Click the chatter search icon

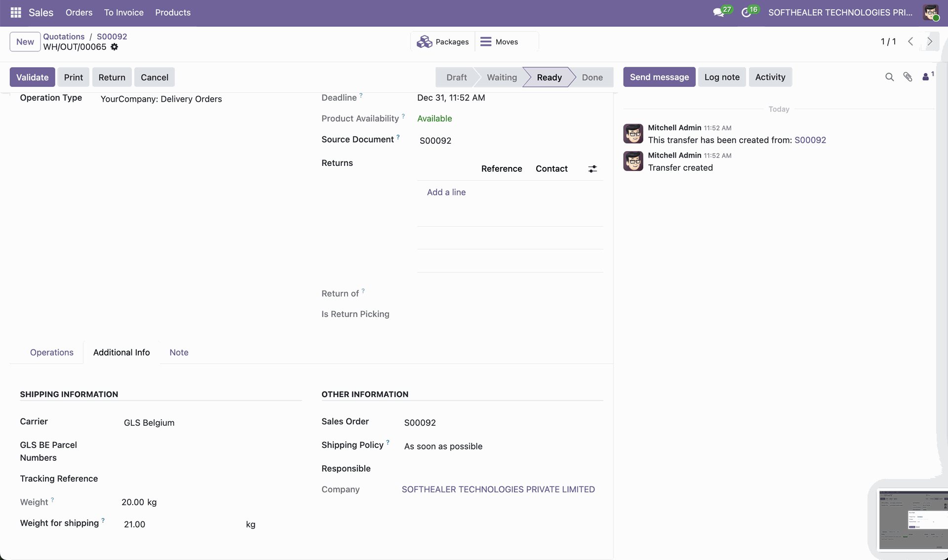pyautogui.click(x=889, y=77)
